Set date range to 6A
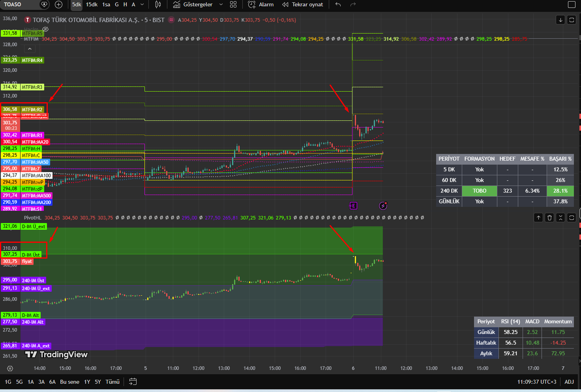The height and width of the screenshot is (392, 581). [x=52, y=382]
